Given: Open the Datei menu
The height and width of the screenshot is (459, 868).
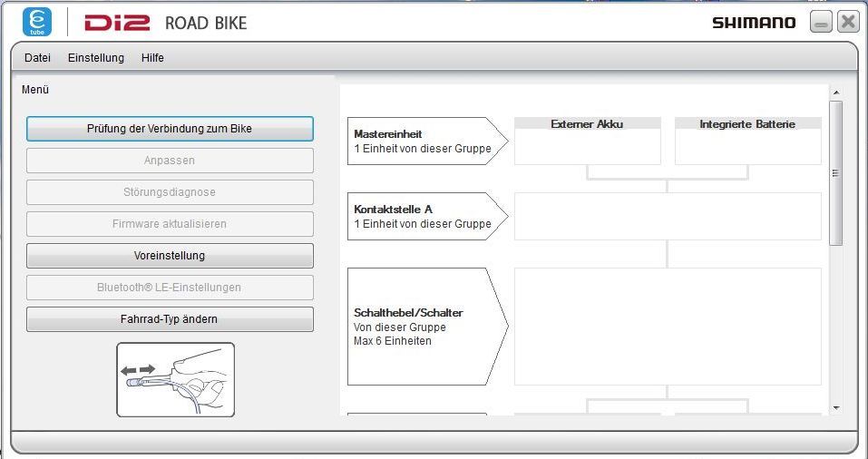Looking at the screenshot, I should 38,57.
